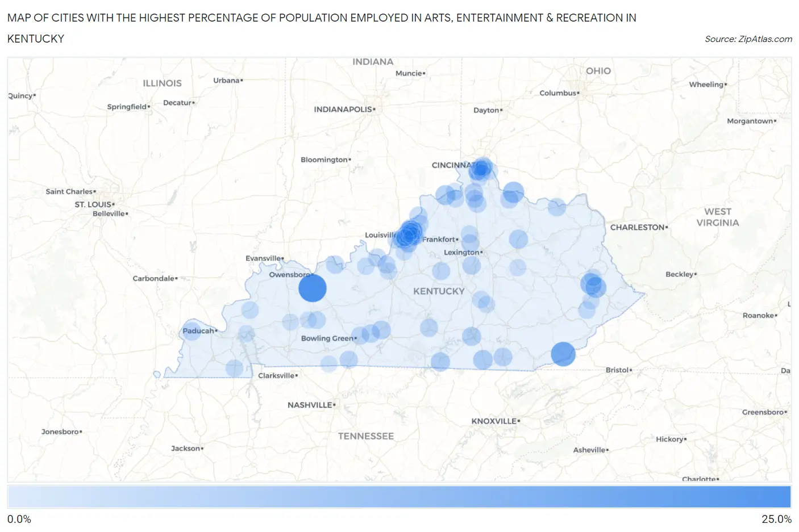799x532 pixels.
Task: Click the CHARLESTON city label
Action: coord(637,228)
